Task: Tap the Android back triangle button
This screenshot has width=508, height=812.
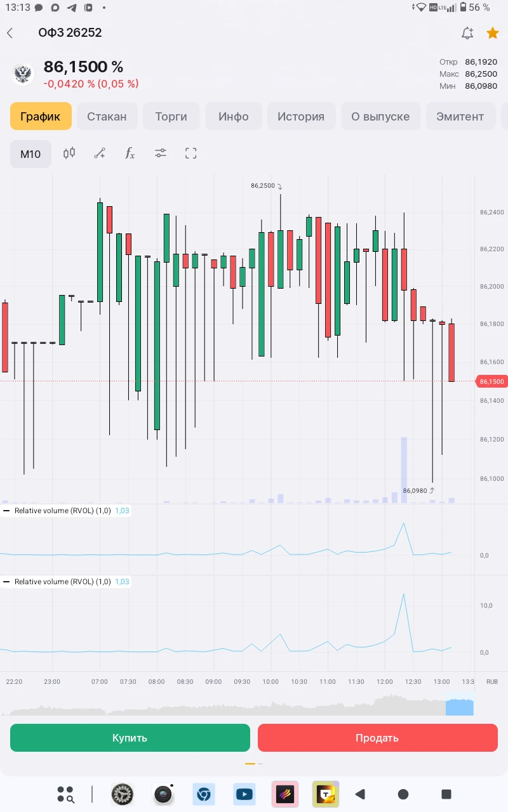Action: click(x=360, y=794)
